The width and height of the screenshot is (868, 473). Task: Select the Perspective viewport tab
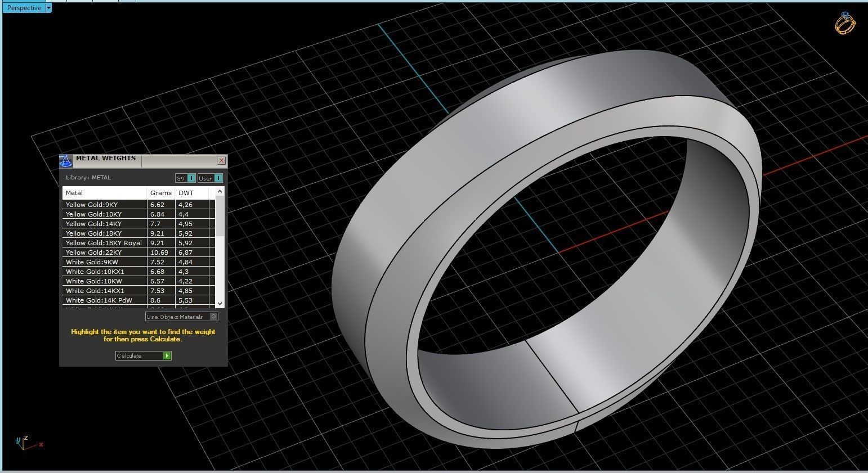(24, 8)
